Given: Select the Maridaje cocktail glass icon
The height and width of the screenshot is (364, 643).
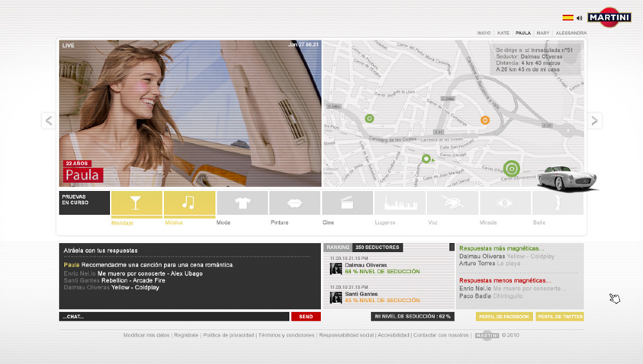Looking at the screenshot, I should [x=136, y=203].
